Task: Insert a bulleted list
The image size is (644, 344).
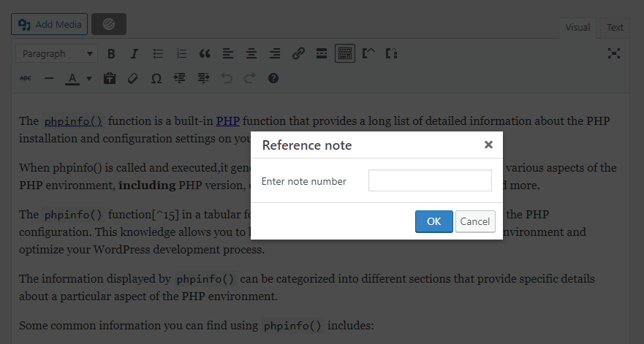Action: pyautogui.click(x=158, y=53)
